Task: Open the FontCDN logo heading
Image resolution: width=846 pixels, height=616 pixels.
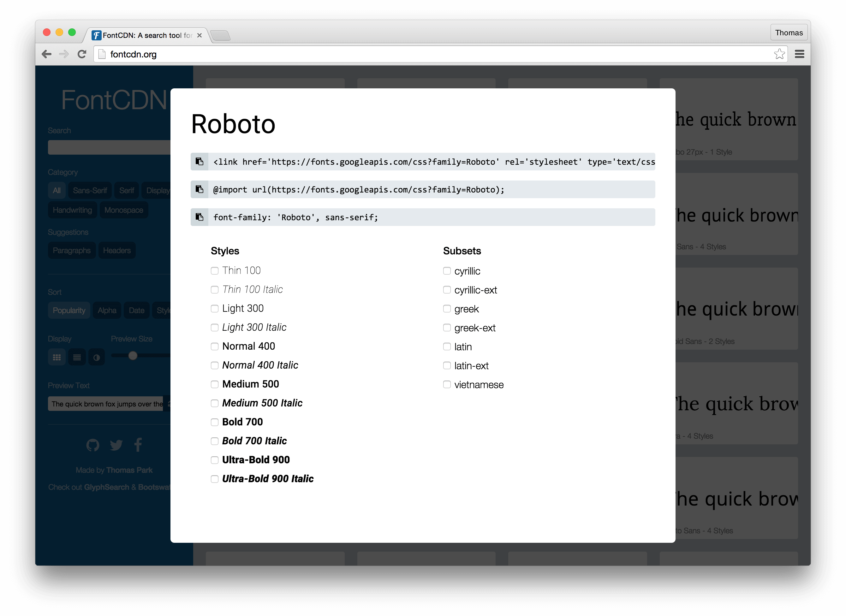Action: [114, 100]
